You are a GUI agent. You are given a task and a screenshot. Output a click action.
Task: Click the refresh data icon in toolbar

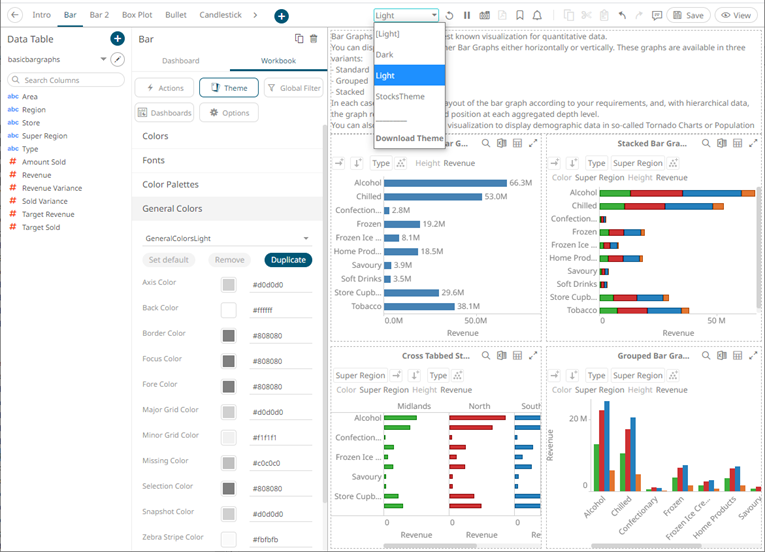coord(449,16)
